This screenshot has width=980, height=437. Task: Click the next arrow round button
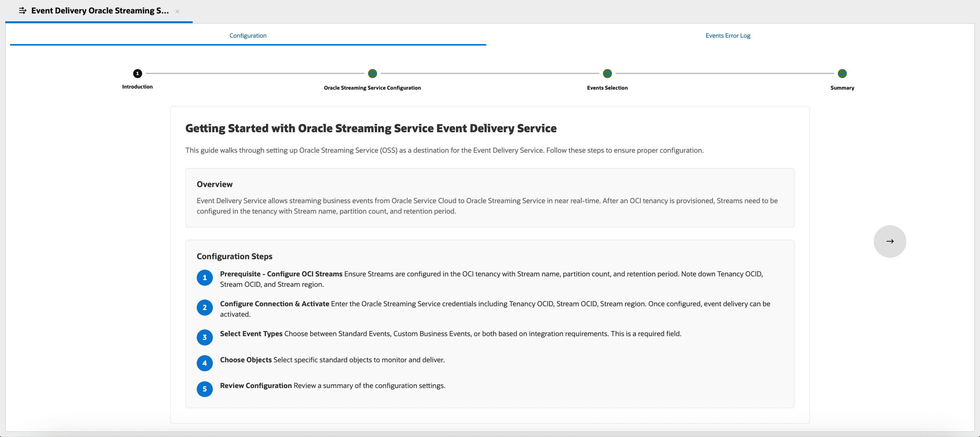pyautogui.click(x=889, y=241)
